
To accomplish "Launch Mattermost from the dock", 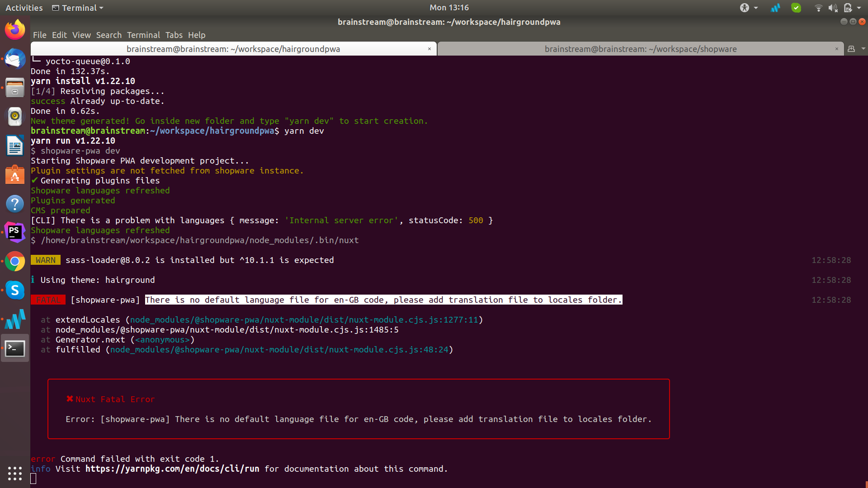I will pos(15,319).
